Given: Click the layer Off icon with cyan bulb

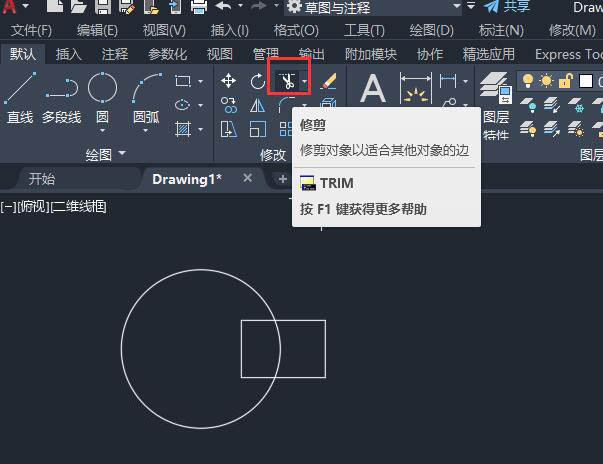Looking at the screenshot, I should click(x=528, y=105).
